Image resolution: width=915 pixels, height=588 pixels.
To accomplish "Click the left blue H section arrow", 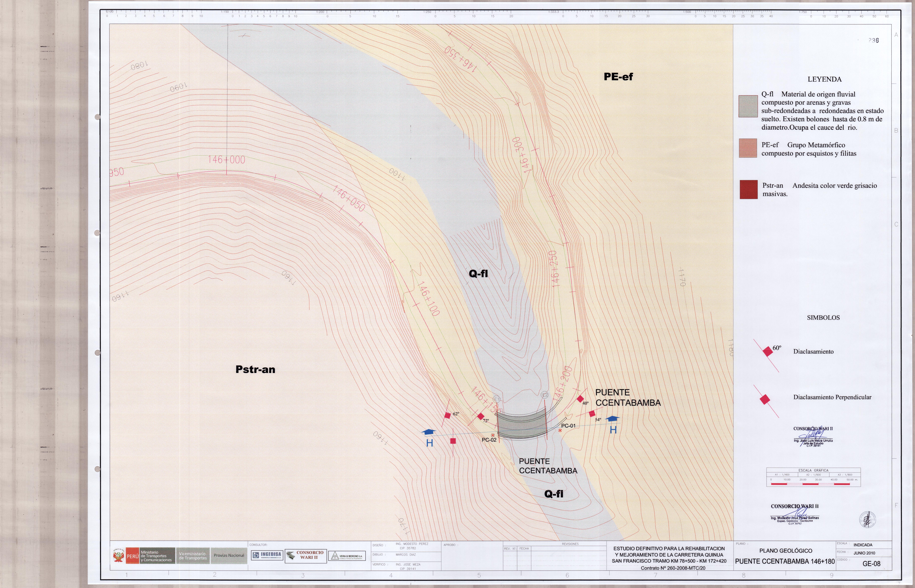I will [429, 432].
